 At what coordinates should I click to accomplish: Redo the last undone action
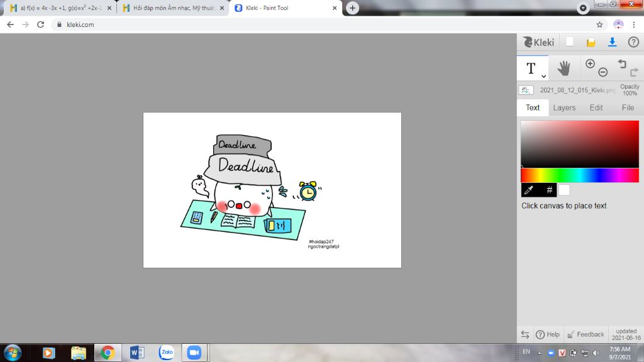pos(634,72)
